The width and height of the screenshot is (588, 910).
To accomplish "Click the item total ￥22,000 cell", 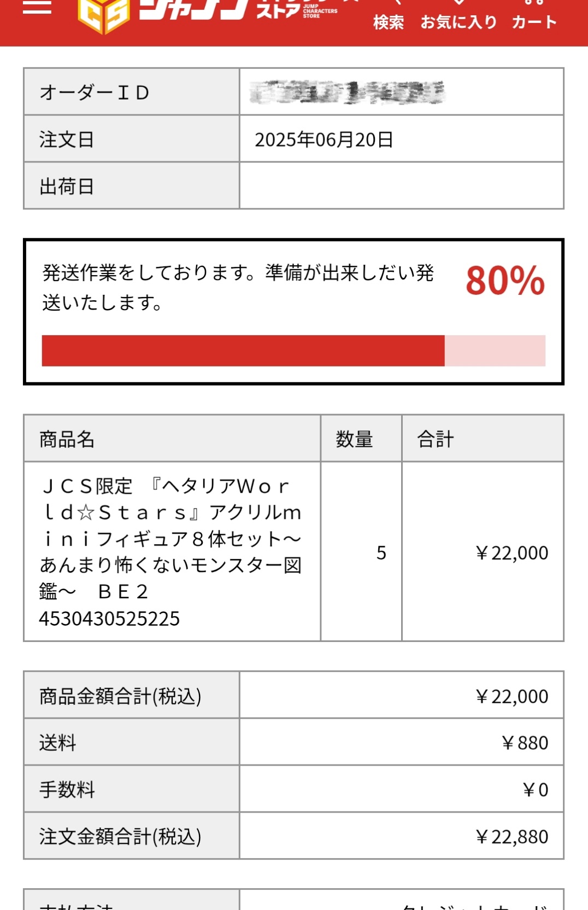I will pyautogui.click(x=483, y=552).
